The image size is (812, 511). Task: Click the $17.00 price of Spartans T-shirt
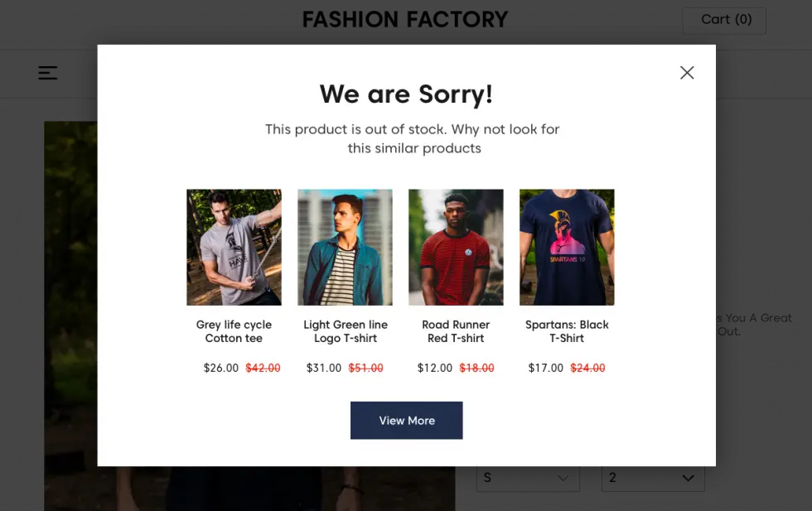(x=546, y=368)
